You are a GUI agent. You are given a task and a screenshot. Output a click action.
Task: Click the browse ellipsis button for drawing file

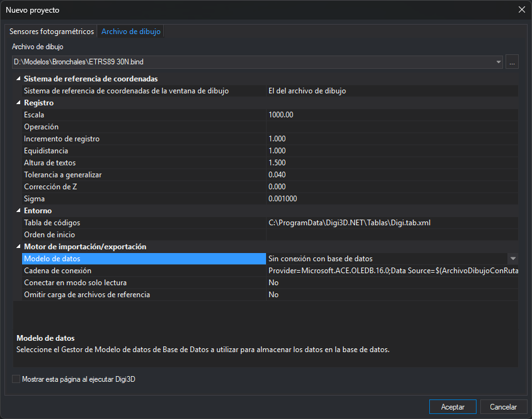(x=512, y=62)
